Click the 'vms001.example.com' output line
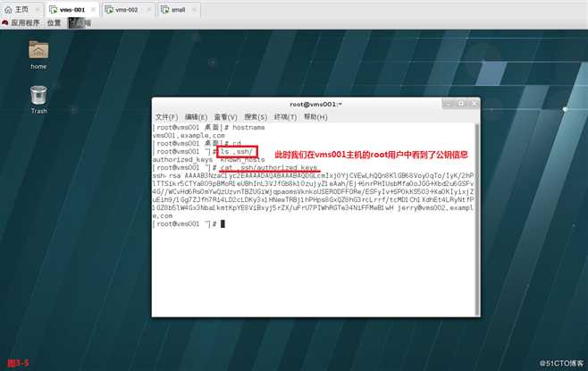 pyautogui.click(x=189, y=135)
